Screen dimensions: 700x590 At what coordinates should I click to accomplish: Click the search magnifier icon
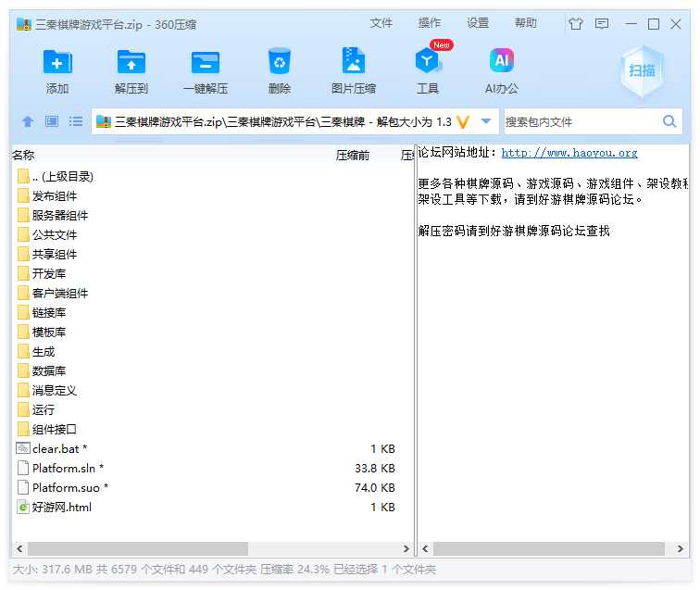(669, 121)
